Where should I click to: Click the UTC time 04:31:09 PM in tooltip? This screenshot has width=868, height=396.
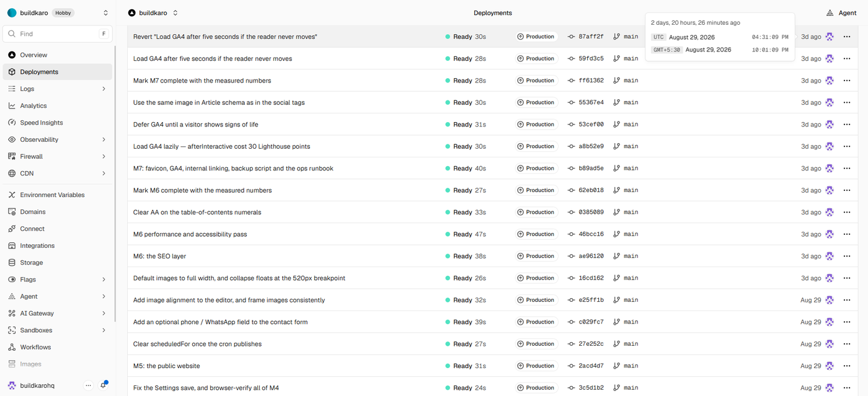[770, 37]
